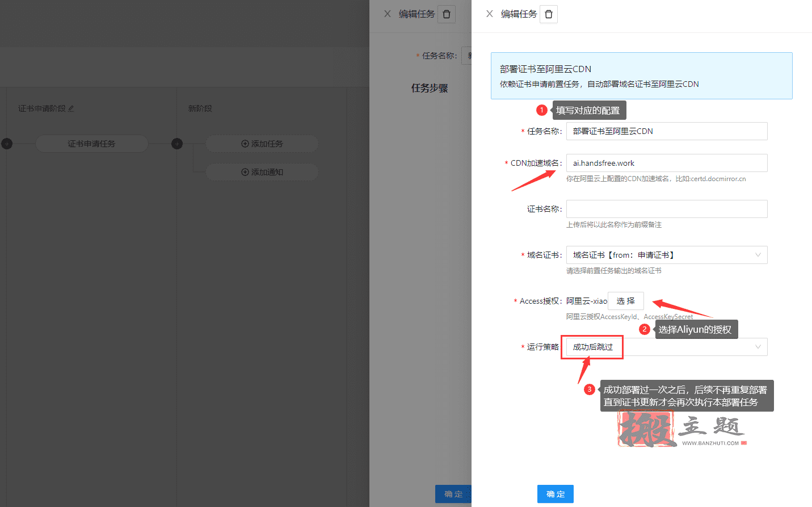Click 新阶段 stage title
Screen dimensions: 812x507
point(200,108)
